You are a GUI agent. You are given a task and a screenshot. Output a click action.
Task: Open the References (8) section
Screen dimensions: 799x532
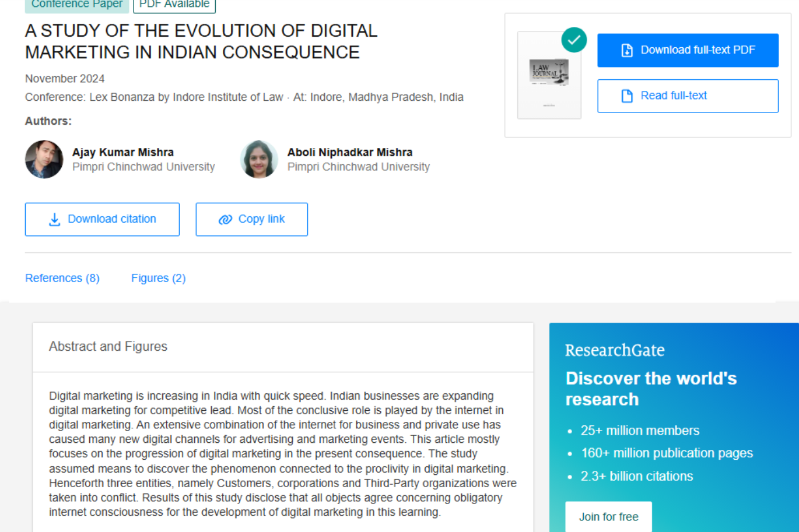tap(62, 278)
